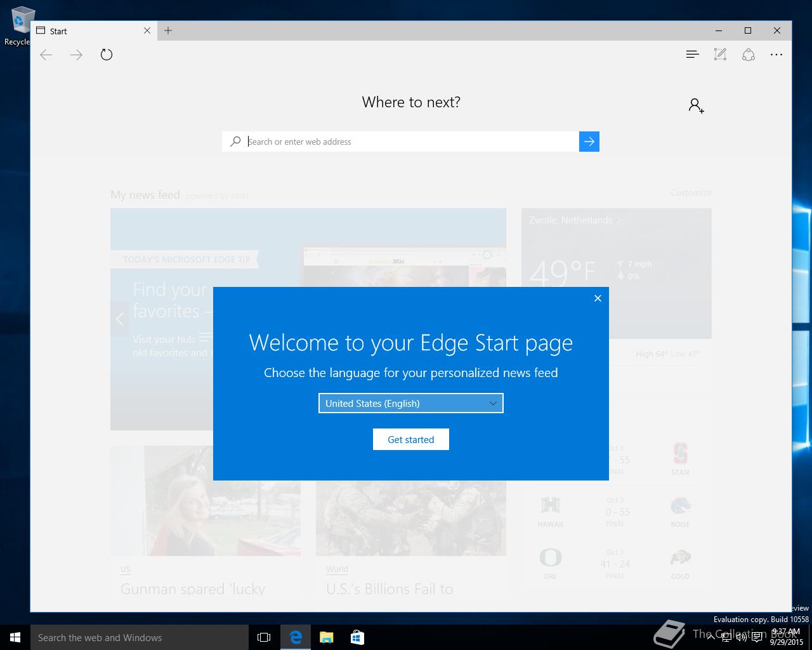This screenshot has width=812, height=650.
Task: Click inside the search or address box
Action: tap(400, 142)
